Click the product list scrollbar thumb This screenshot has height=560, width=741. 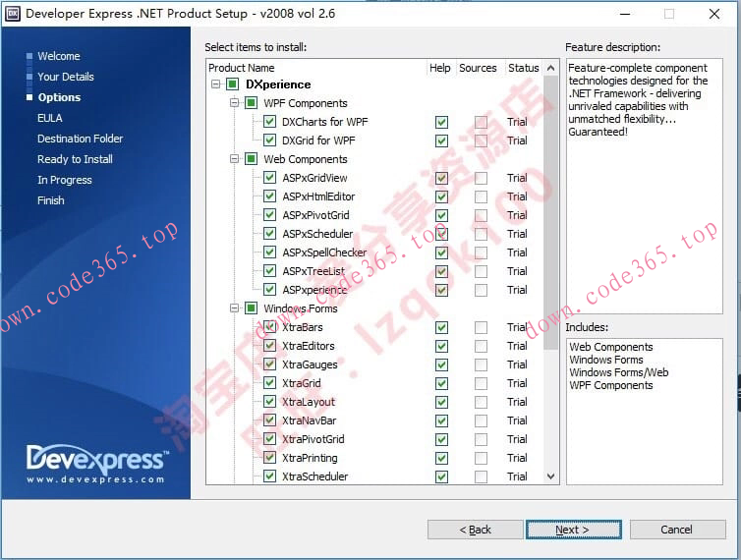point(550,212)
